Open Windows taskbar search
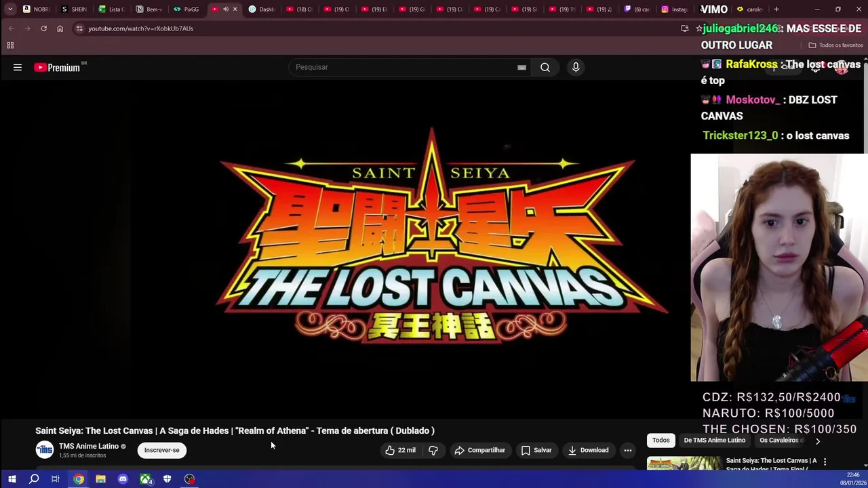 pyautogui.click(x=34, y=479)
